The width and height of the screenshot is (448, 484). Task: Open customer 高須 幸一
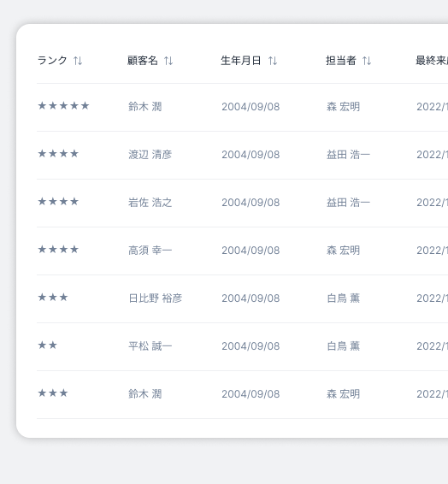(x=150, y=251)
